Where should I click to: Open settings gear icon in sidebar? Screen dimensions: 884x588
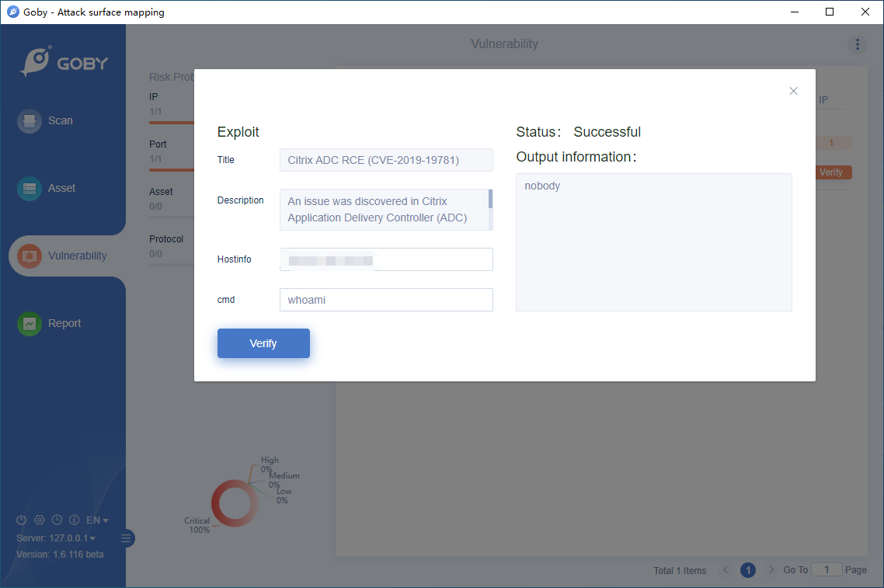point(40,520)
